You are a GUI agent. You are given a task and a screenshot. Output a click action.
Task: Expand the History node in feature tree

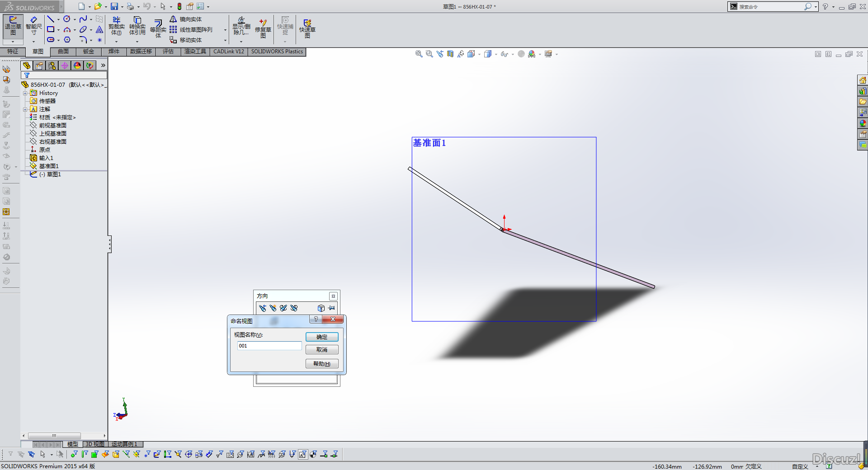click(x=25, y=93)
